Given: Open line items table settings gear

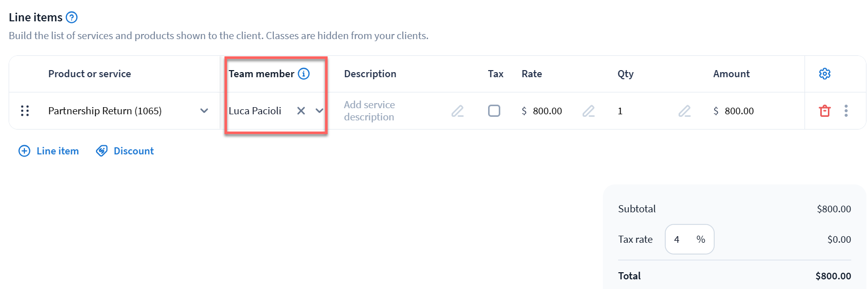Looking at the screenshot, I should coord(824,74).
